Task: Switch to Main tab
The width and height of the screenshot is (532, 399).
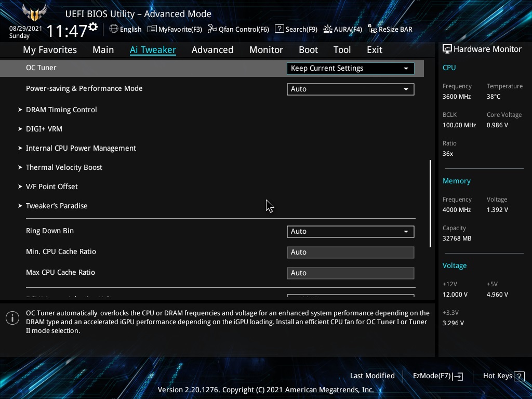Action: [x=103, y=50]
